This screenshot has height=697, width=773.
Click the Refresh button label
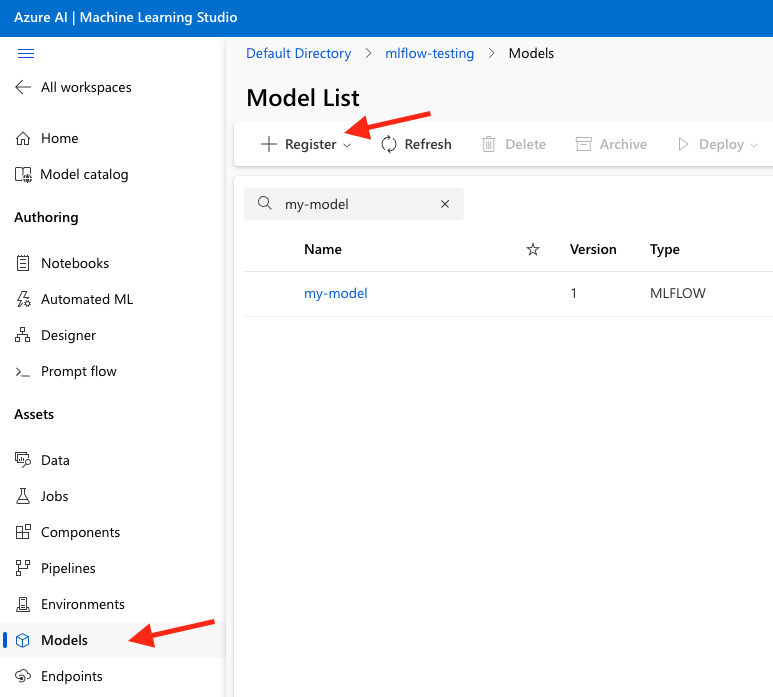coord(428,144)
